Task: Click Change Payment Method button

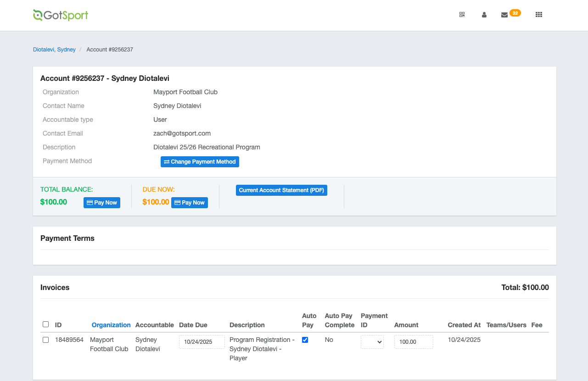Action: pyautogui.click(x=200, y=162)
